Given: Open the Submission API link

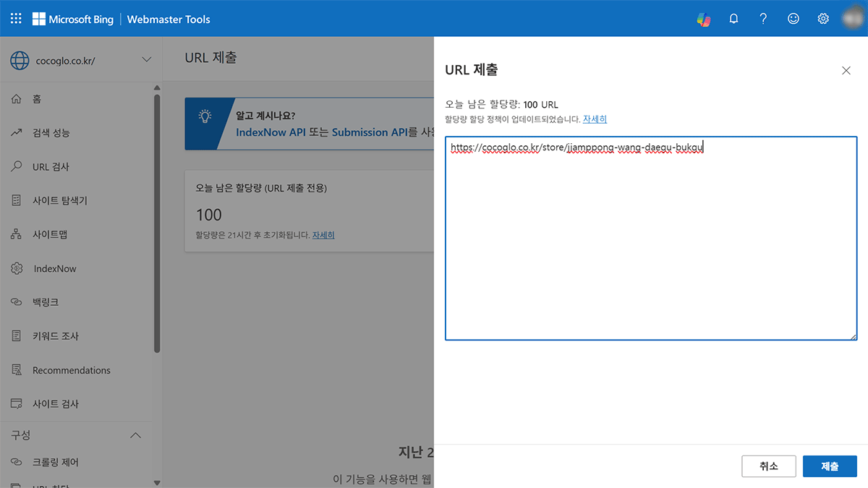Looking at the screenshot, I should click(369, 132).
